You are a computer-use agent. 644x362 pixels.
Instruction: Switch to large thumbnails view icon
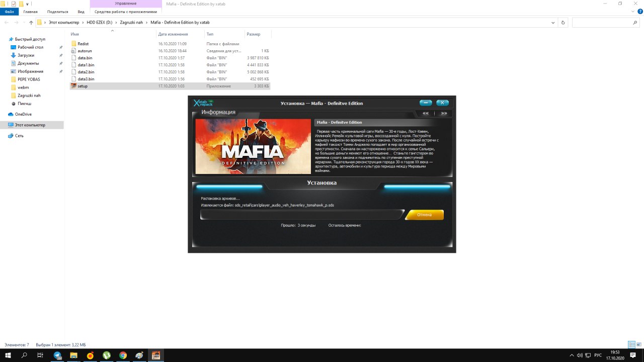[638, 345]
